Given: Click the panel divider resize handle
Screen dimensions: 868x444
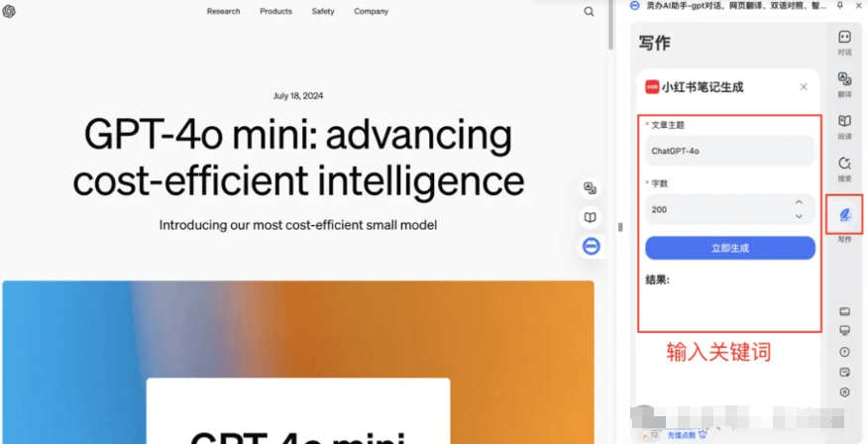Looking at the screenshot, I should click(620, 227).
